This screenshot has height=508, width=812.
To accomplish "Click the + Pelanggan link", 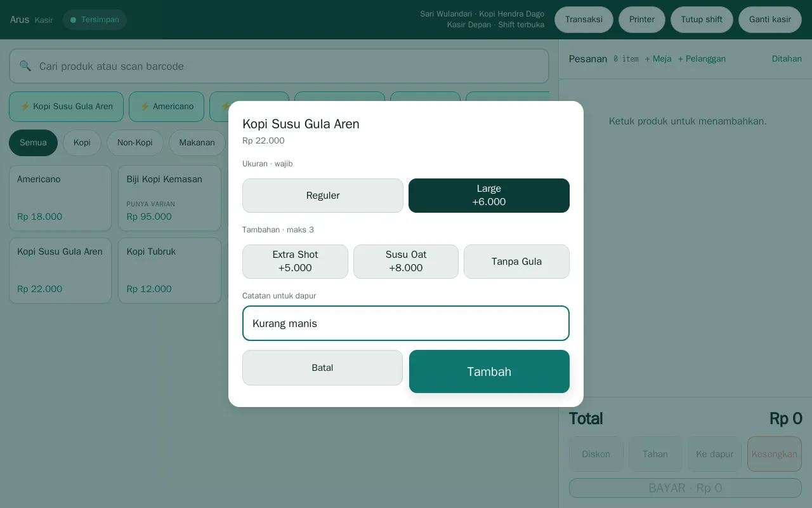I will pos(702,59).
